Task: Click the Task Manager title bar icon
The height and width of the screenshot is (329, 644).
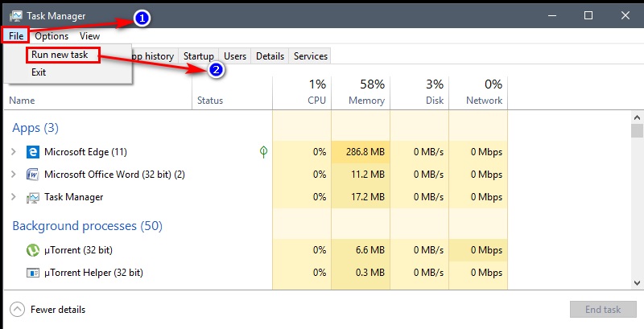Action: [16, 16]
